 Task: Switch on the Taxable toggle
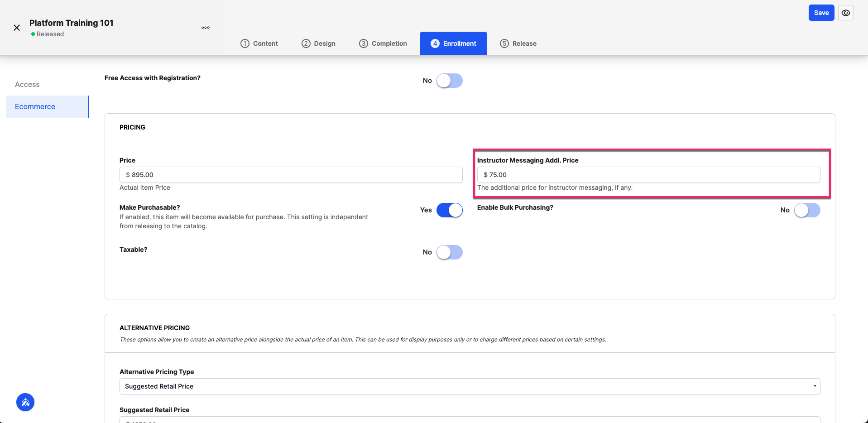point(450,252)
